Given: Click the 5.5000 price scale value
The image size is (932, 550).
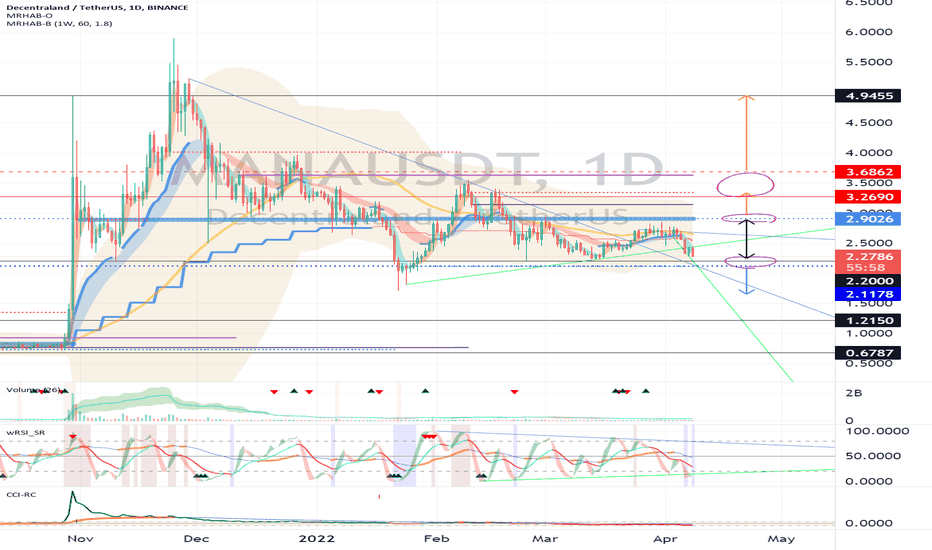Looking at the screenshot, I should (x=868, y=62).
